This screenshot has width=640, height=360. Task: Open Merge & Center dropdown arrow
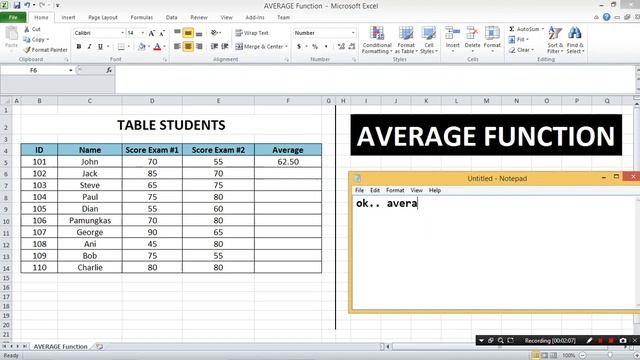(287, 47)
